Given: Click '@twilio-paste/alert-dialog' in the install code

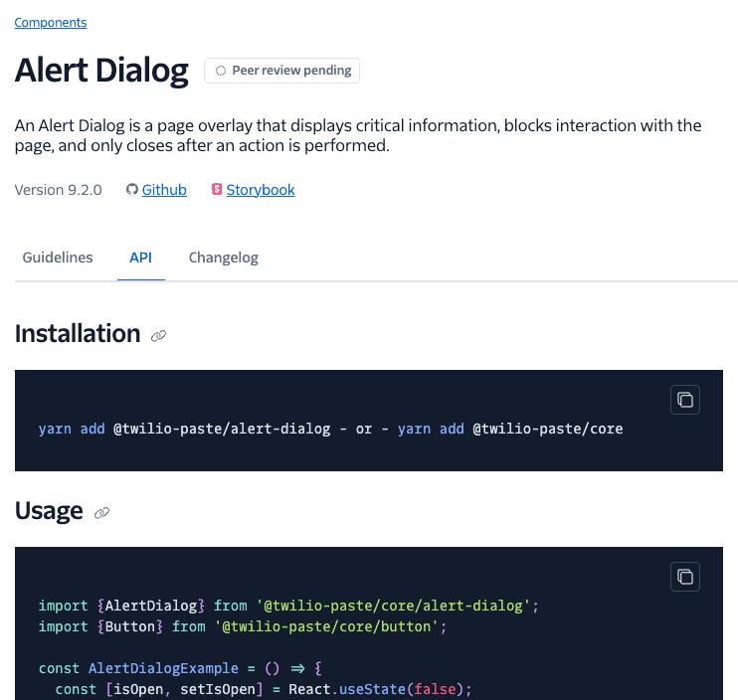Looking at the screenshot, I should (222, 429).
